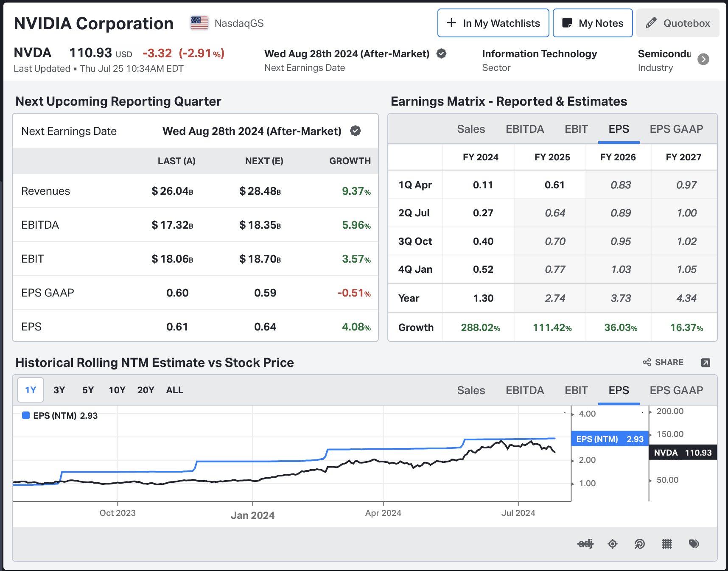The image size is (728, 571).
Task: Click the share icon above the chart
Action: tap(647, 362)
